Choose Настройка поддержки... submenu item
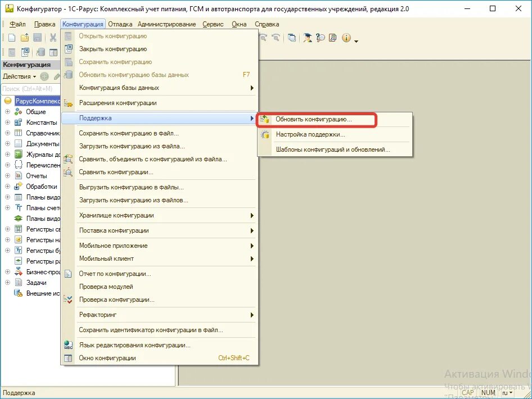 click(x=334, y=134)
